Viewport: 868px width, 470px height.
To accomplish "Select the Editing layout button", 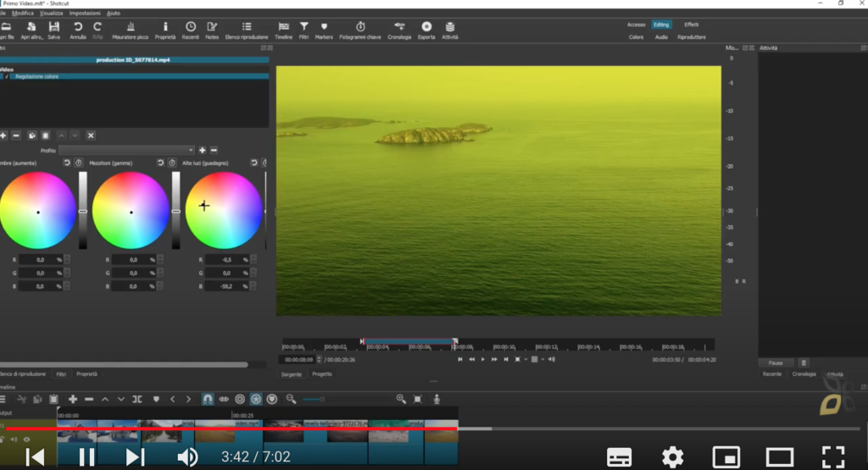I will click(x=661, y=25).
